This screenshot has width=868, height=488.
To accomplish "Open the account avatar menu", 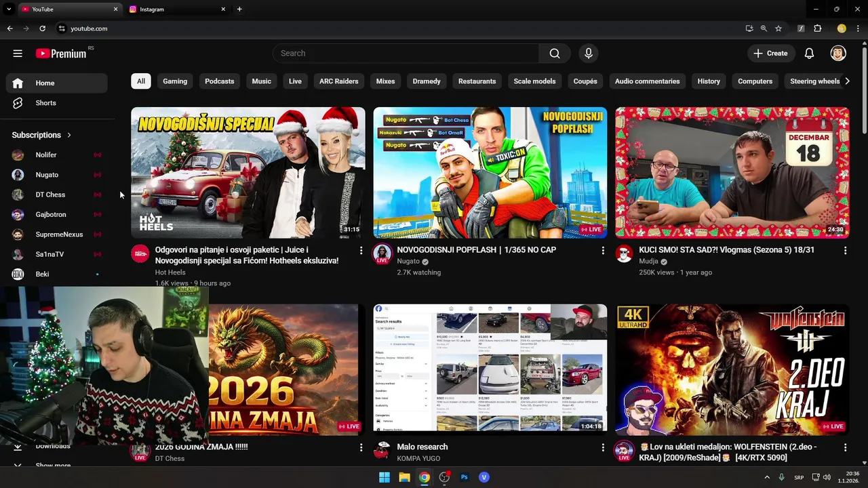I will click(x=838, y=54).
